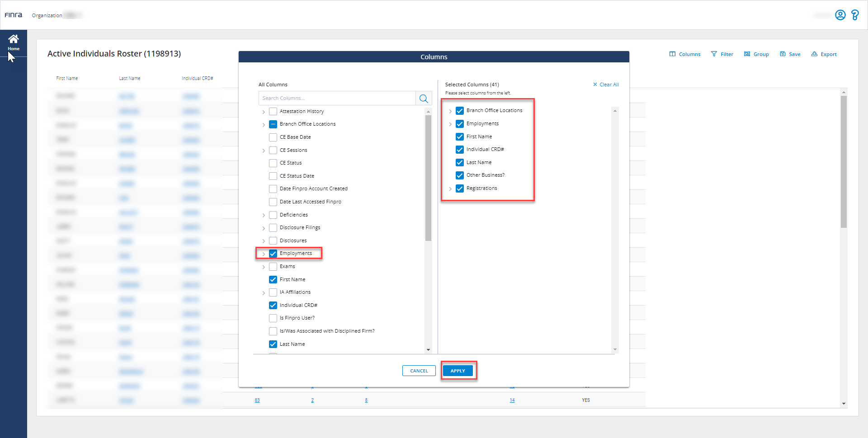Click the FINRA logo

(x=14, y=15)
